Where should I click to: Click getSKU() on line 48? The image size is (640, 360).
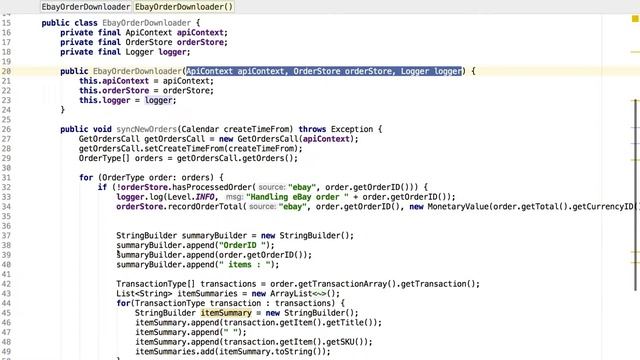347,342
